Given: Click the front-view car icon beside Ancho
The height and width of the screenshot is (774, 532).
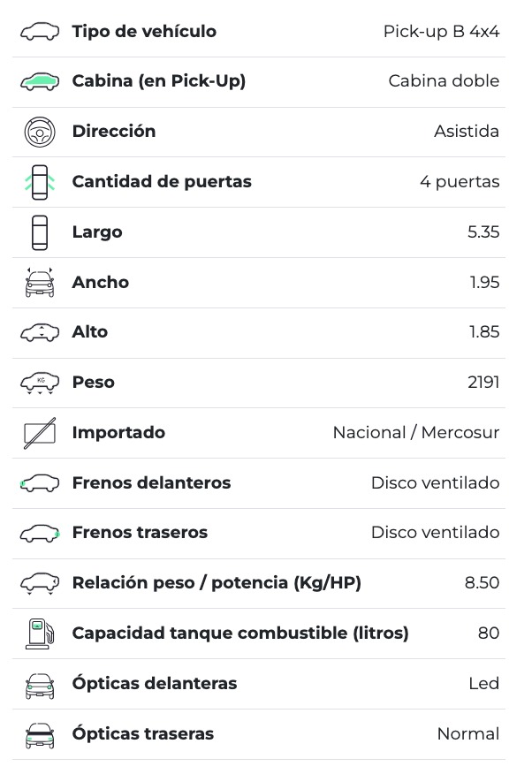Looking at the screenshot, I should (x=39, y=283).
